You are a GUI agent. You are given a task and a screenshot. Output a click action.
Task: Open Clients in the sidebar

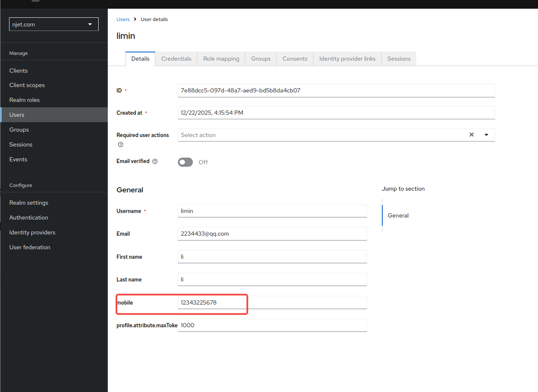pyautogui.click(x=18, y=71)
